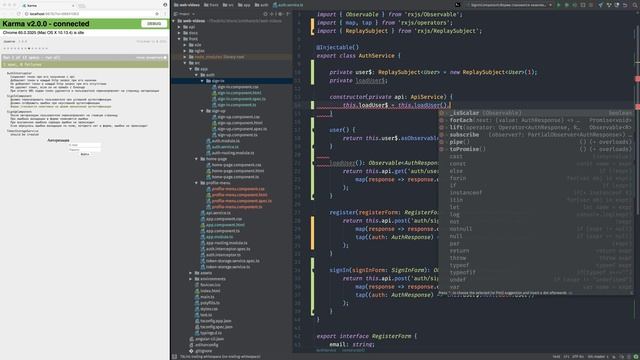Image resolution: width=640 pixels, height=360 pixels.
Task: Open auth-routing.module.ts file
Action: 233,153
